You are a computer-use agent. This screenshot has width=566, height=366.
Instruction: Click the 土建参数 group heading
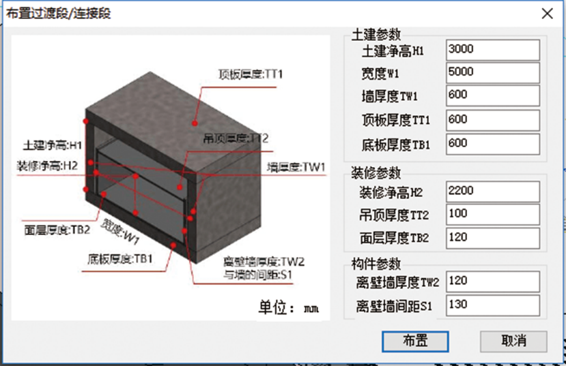point(376,35)
